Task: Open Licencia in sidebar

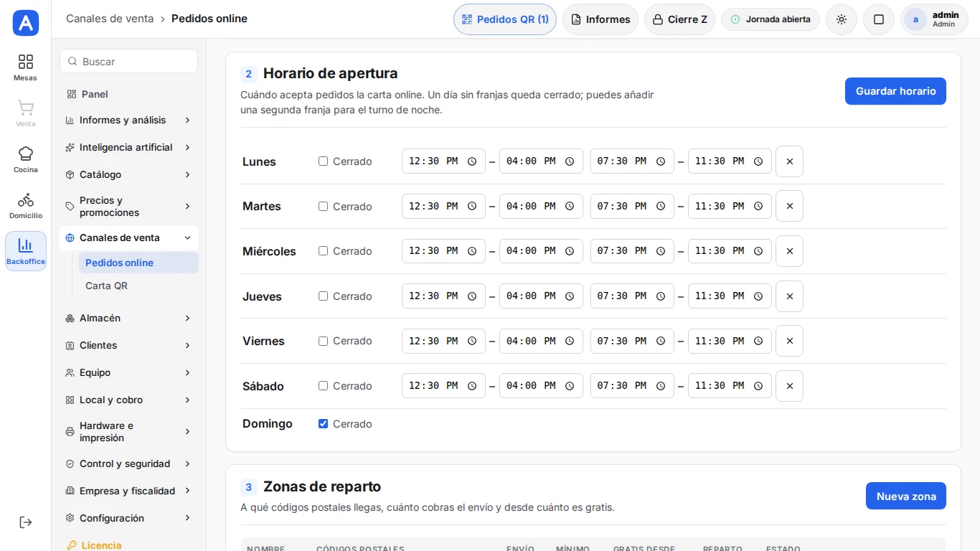Action: point(129,545)
